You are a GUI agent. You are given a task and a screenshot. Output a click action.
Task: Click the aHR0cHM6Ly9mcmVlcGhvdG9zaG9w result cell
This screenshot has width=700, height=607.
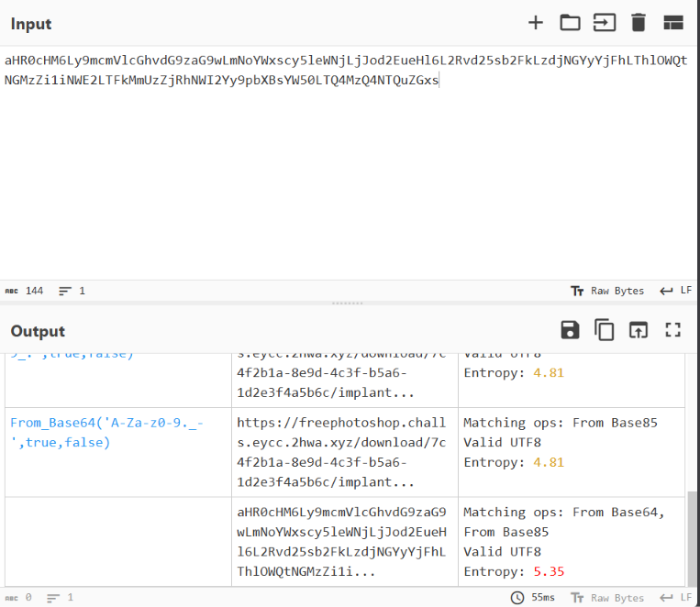point(344,541)
